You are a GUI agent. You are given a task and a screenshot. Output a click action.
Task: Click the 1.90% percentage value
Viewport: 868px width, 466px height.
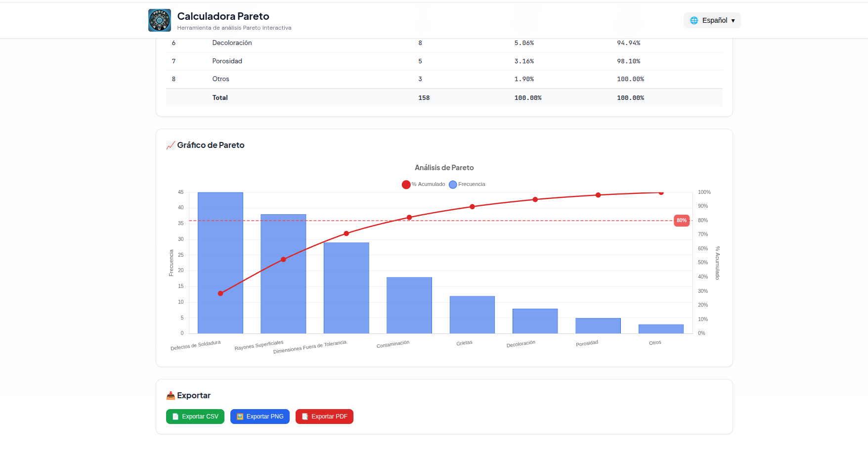[x=524, y=79]
